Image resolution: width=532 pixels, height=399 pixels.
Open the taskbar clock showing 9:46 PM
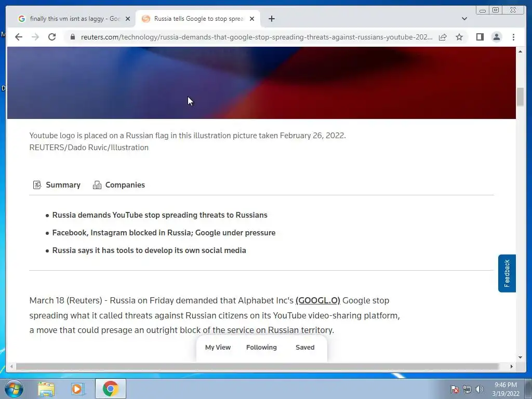(506, 389)
